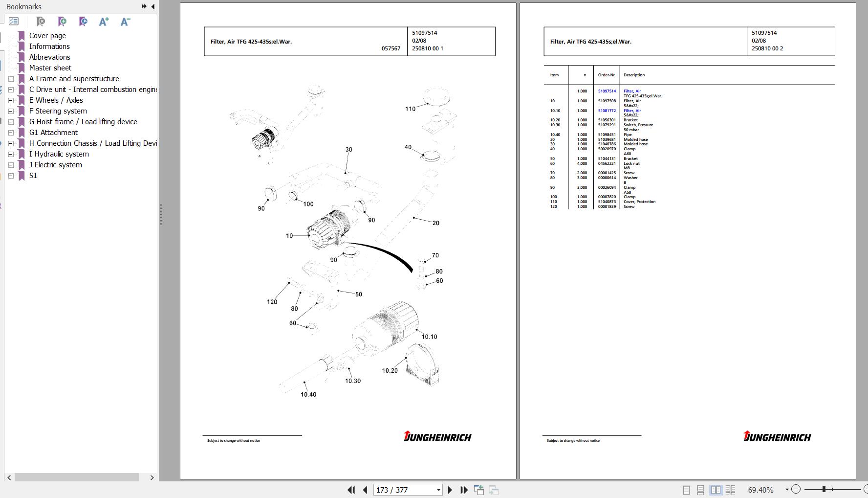Select the two-page facing view
The width and height of the screenshot is (868, 498).
click(x=716, y=490)
